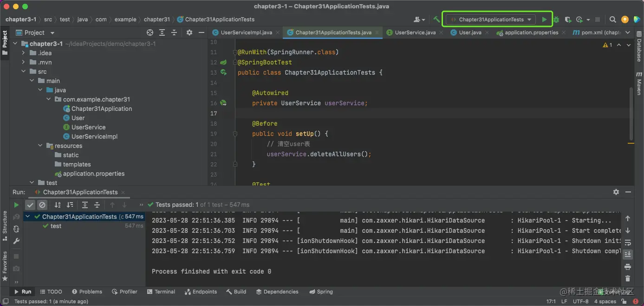Hide the Project panel with minus icon

coord(202,32)
